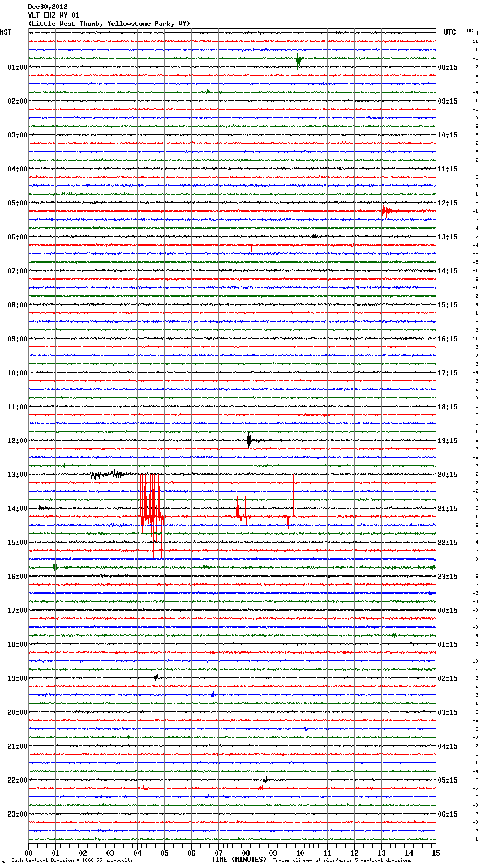Pick the UTC time label "04:15"
The height and width of the screenshot is (868, 481).
[x=448, y=746]
